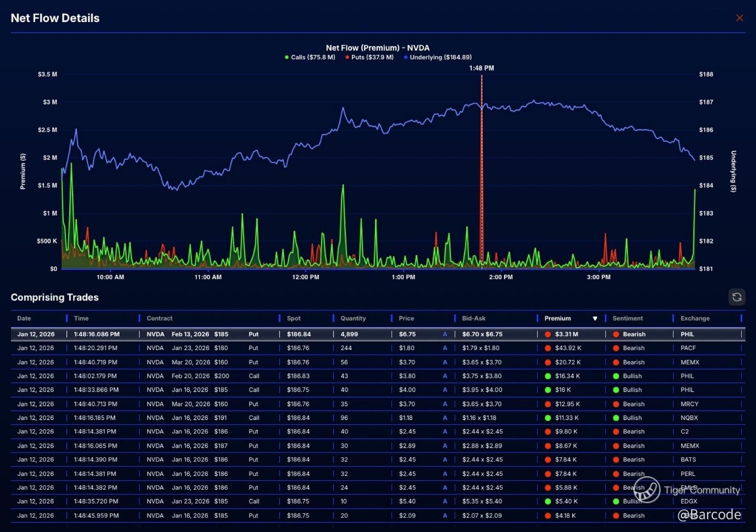Screen dimensions: 756x532
Task: Click the Spot column header
Action: click(x=293, y=318)
